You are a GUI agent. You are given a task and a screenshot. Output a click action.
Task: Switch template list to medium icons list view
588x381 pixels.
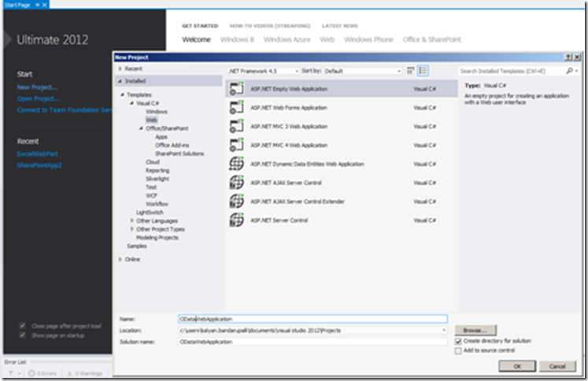pos(423,71)
